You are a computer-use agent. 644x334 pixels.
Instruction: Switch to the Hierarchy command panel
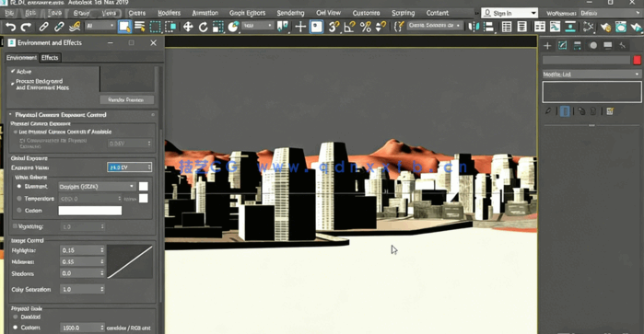click(578, 46)
